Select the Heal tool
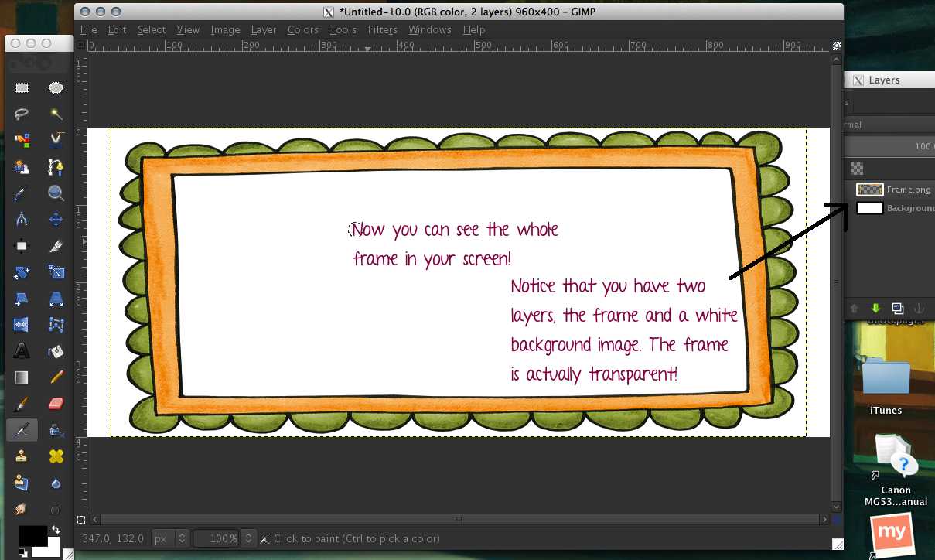The width and height of the screenshot is (935, 560). pyautogui.click(x=56, y=456)
